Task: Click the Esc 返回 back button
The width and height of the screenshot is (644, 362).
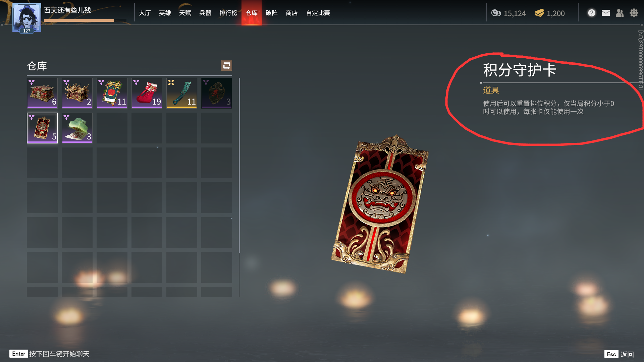Action: click(x=619, y=354)
